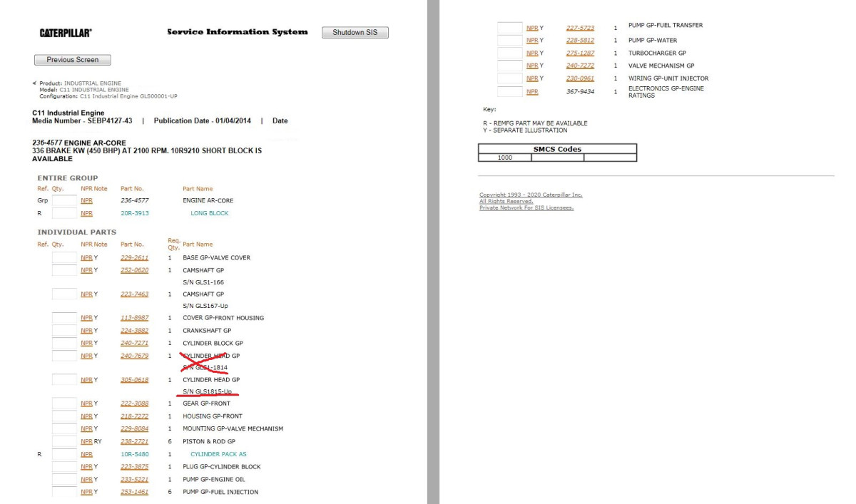This screenshot has height=504, width=856.
Task: Click NPR link for PUMP GP-ENGINE OIL
Action: [86, 480]
